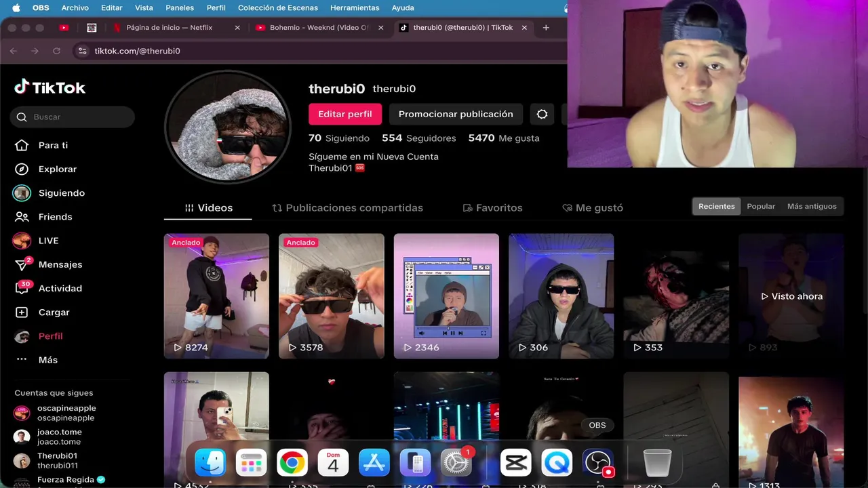Switch to the Bohemio - Weeknd YouTube tab
Viewport: 868px width, 488px height.
pyautogui.click(x=319, y=28)
